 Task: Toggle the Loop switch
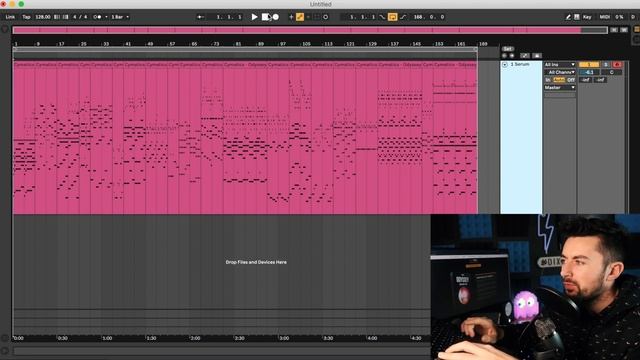392,17
